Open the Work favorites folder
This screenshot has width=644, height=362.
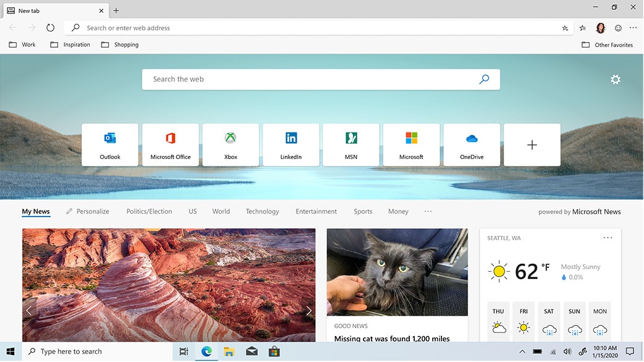tap(22, 45)
